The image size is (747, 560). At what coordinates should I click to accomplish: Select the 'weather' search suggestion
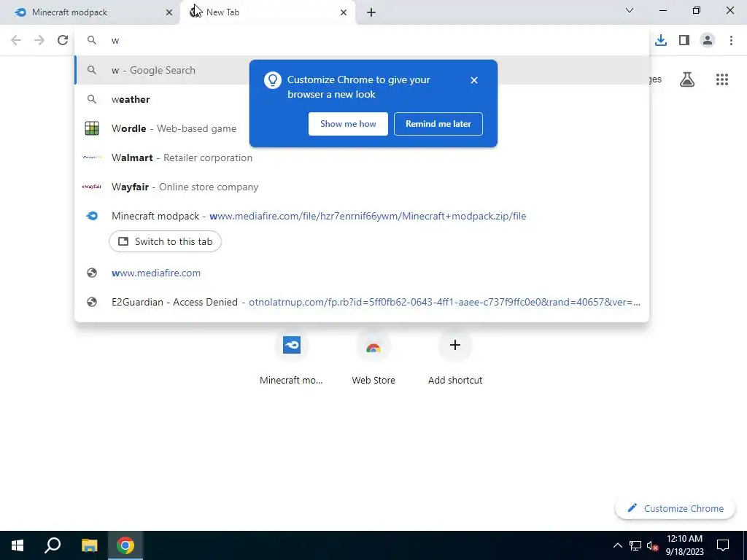pyautogui.click(x=362, y=99)
